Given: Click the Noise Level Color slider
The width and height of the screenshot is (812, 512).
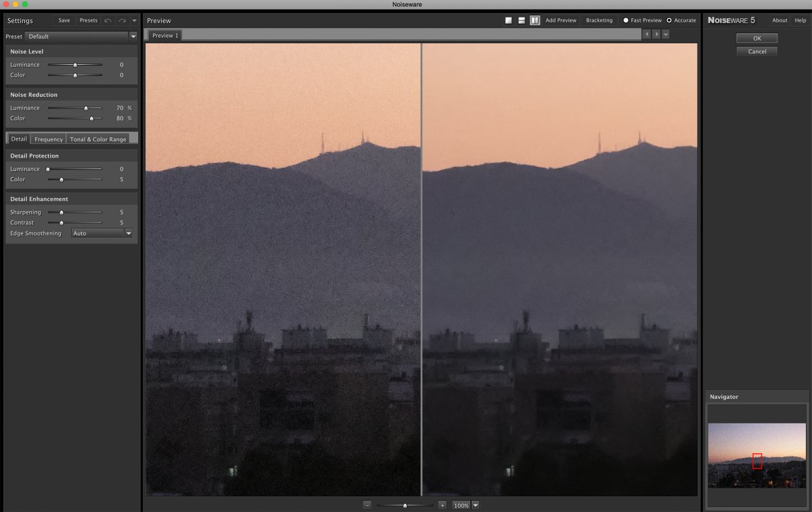Looking at the screenshot, I should (74, 75).
